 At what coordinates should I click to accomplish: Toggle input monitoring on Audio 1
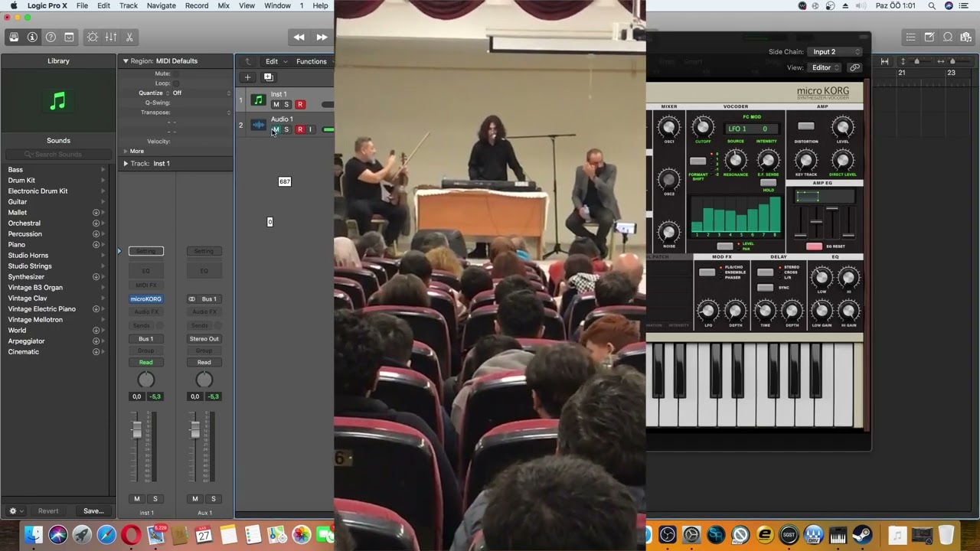(310, 129)
